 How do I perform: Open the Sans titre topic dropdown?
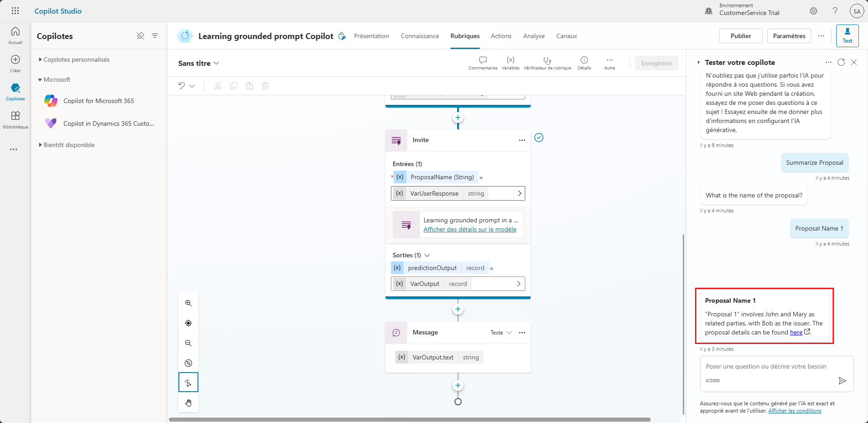pos(217,63)
